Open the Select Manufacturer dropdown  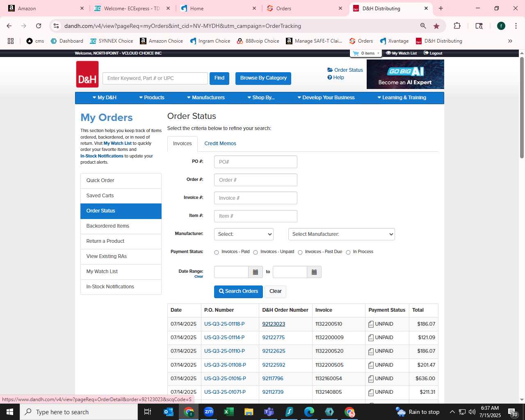[x=342, y=234]
